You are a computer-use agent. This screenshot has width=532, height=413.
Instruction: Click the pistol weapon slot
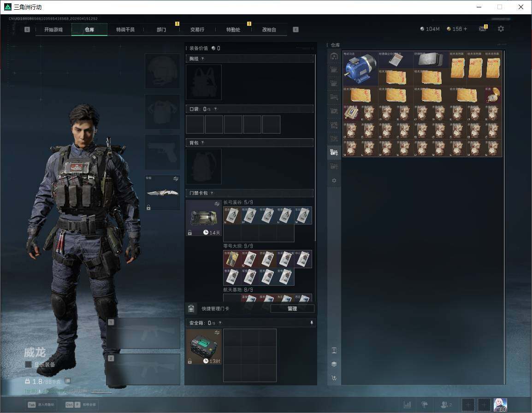(163, 153)
